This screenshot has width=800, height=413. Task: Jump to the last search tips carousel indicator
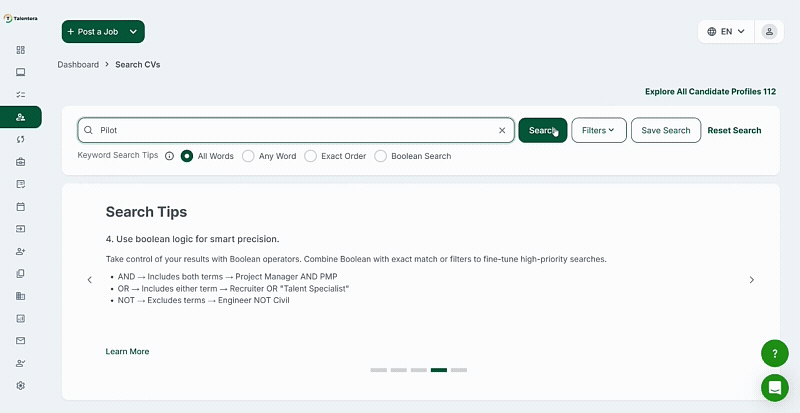coord(459,370)
